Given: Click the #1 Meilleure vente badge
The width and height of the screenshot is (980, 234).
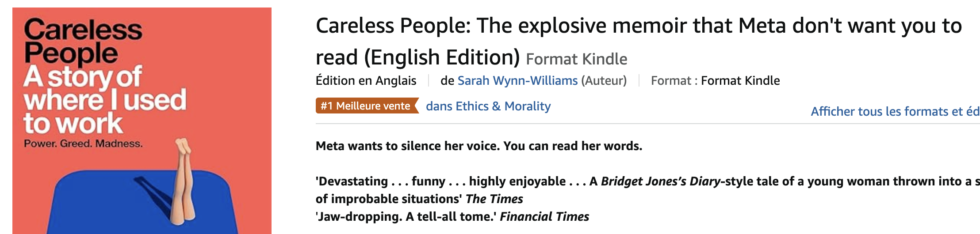Looking at the screenshot, I should coord(366,106).
